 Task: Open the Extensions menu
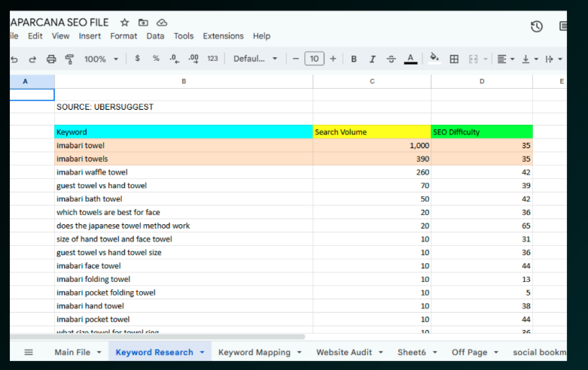pyautogui.click(x=223, y=36)
